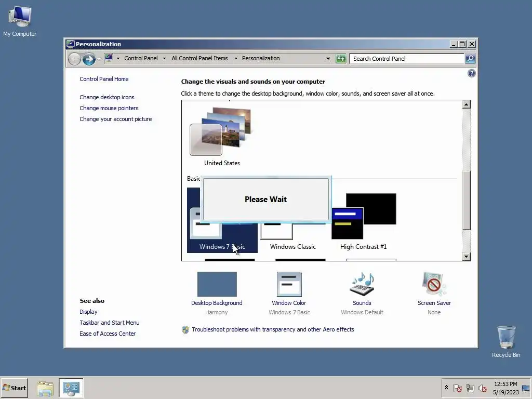The height and width of the screenshot is (399, 532).
Task: Select the Control Panel breadcrumb
Action: [x=141, y=58]
